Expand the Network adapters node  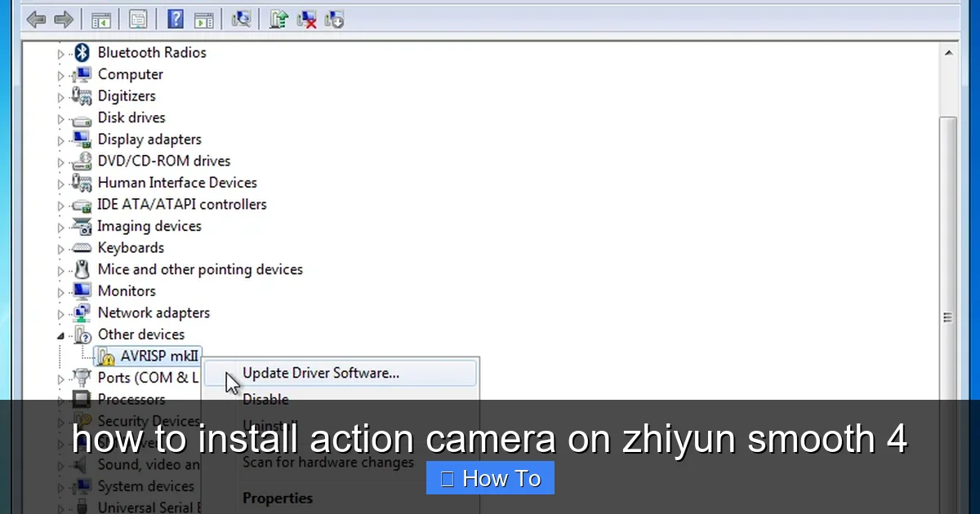tap(60, 314)
